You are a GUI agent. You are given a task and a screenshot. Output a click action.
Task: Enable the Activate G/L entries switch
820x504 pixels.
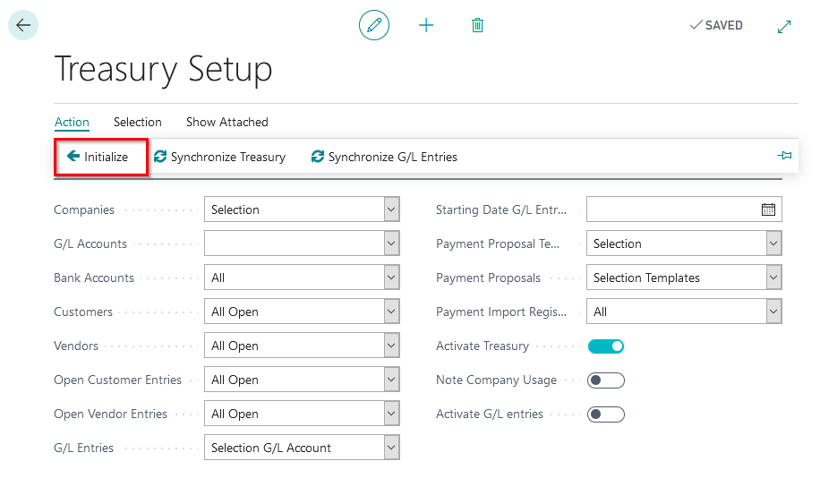pos(606,414)
